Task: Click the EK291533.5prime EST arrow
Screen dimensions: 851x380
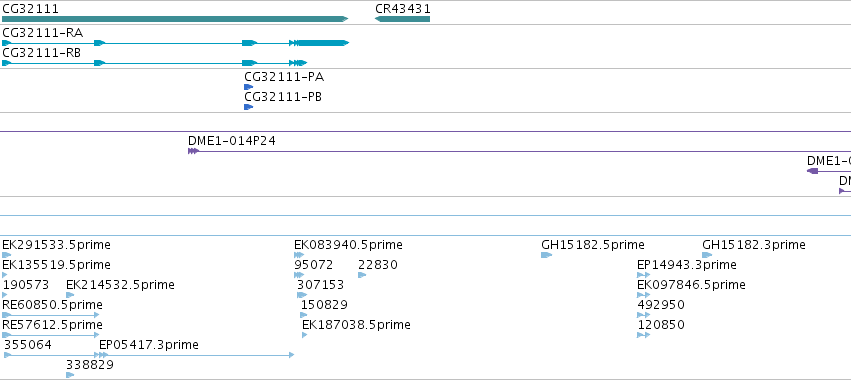Action: [x=7, y=255]
